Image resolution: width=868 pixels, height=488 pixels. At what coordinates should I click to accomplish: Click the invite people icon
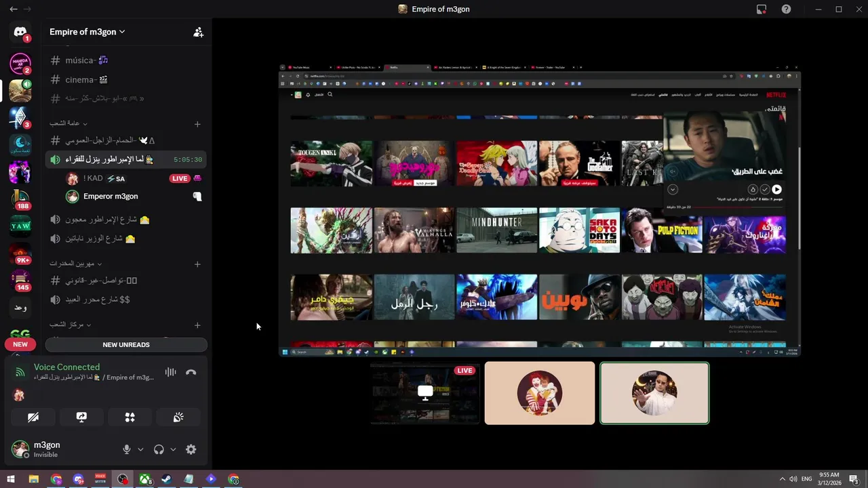pos(198,32)
